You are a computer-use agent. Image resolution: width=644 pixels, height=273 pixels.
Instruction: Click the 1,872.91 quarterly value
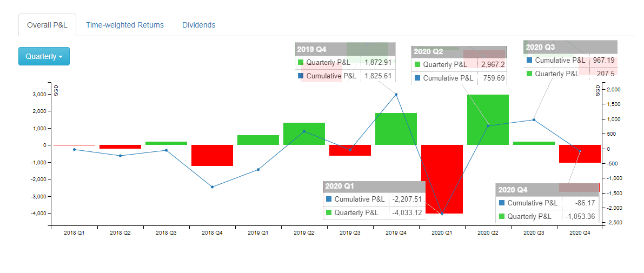[379, 63]
